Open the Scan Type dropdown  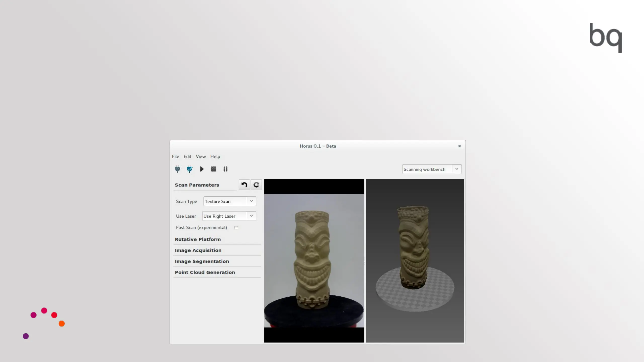[x=229, y=201]
